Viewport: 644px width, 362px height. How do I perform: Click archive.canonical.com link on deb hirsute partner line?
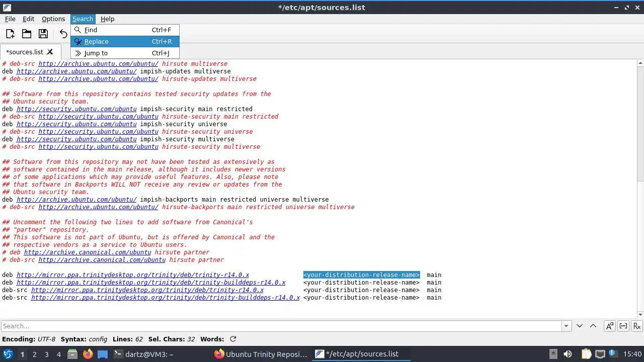click(88, 252)
